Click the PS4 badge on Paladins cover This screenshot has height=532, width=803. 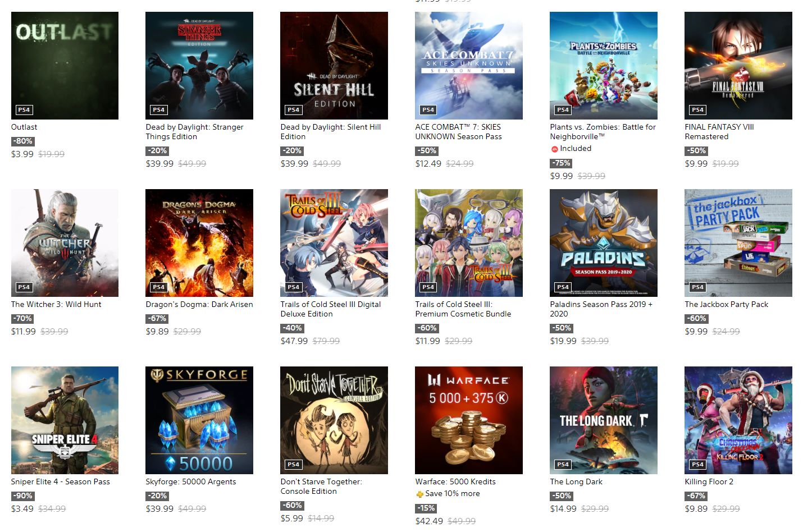point(563,287)
